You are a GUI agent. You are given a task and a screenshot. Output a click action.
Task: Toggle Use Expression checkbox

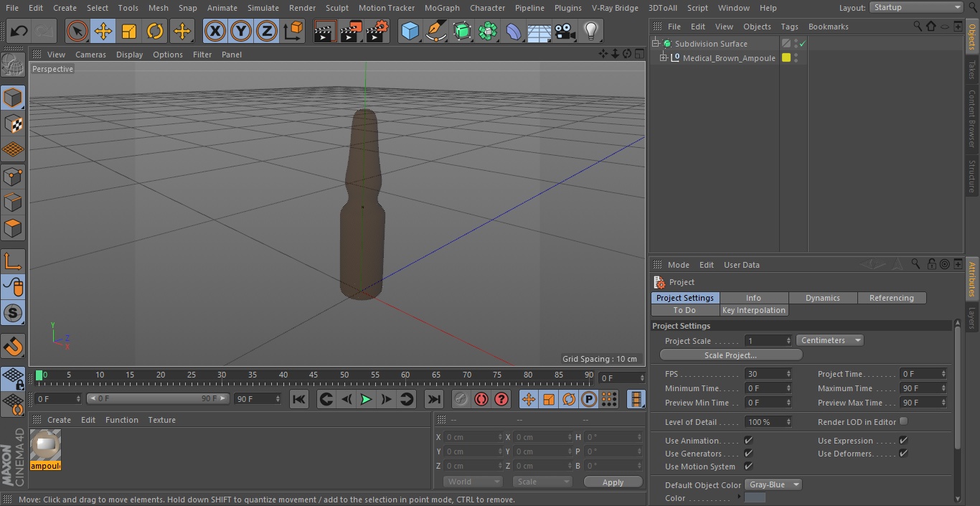coord(903,440)
